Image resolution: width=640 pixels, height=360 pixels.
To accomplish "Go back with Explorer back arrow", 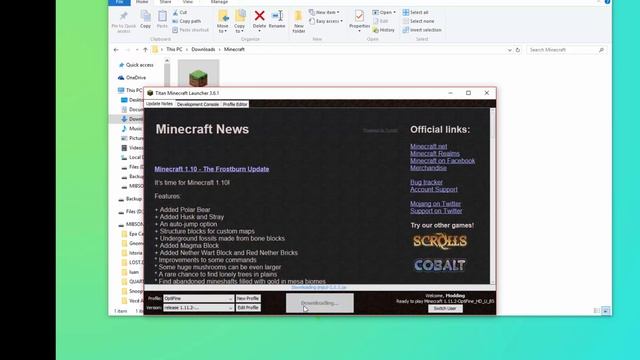I will [x=116, y=50].
